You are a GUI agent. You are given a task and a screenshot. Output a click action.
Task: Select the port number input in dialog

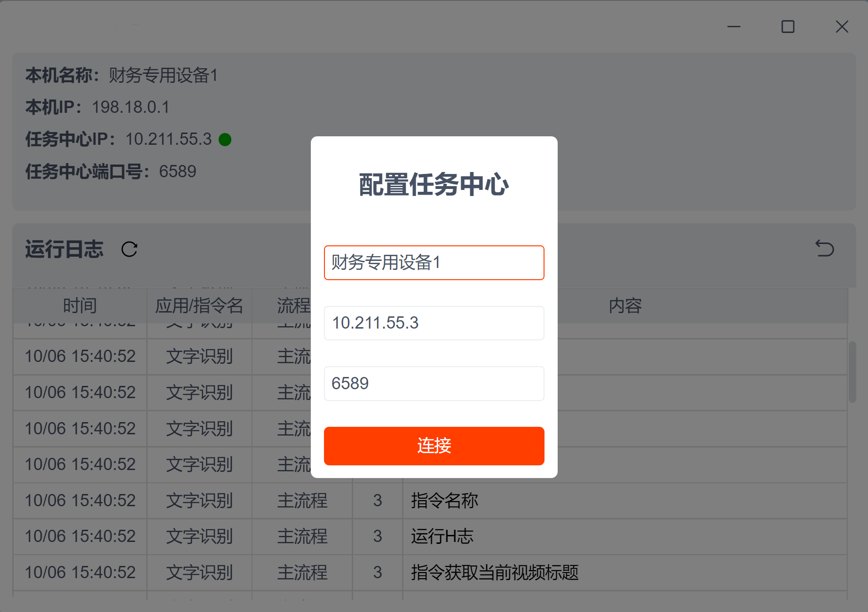tap(434, 384)
